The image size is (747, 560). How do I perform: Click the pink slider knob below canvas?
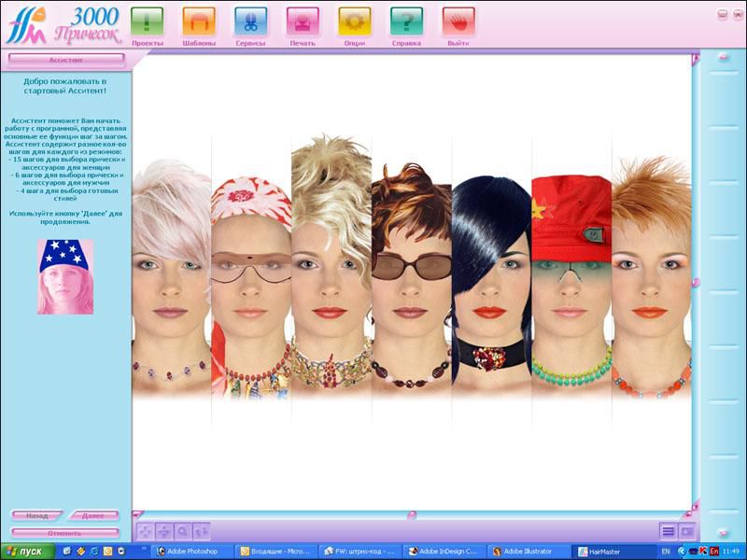[412, 514]
